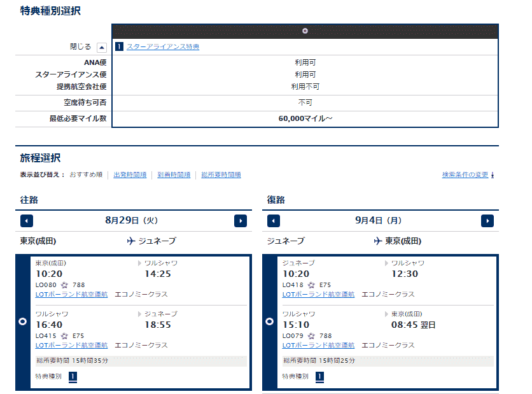Select the radio button in the award type header
Image resolution: width=532 pixels, height=394 pixels.
[x=305, y=31]
